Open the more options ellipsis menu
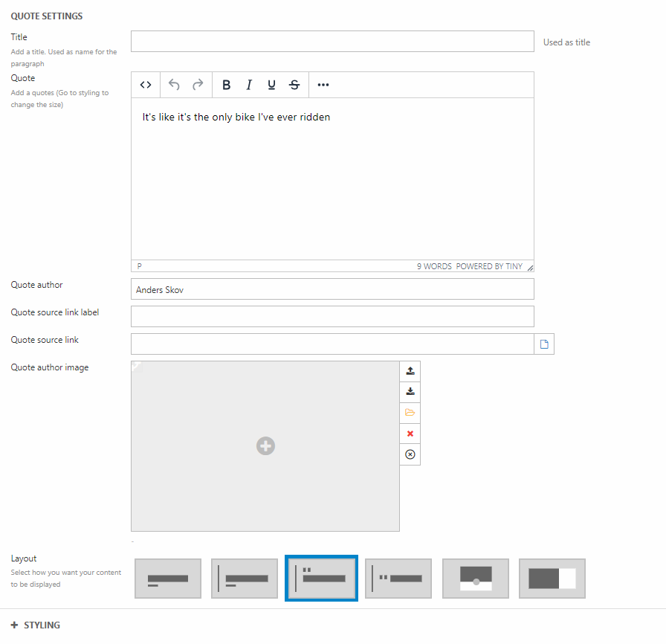Image resolution: width=666 pixels, height=644 pixels. pos(323,85)
